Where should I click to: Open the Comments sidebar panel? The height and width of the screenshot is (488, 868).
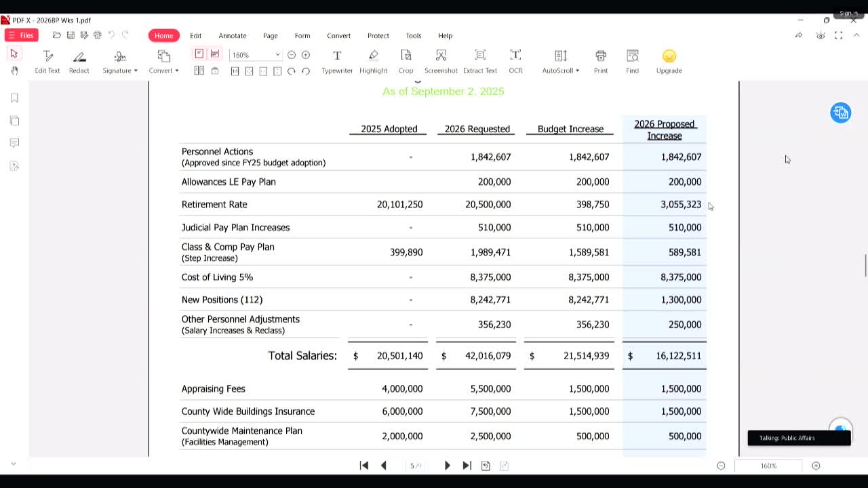pyautogui.click(x=14, y=143)
